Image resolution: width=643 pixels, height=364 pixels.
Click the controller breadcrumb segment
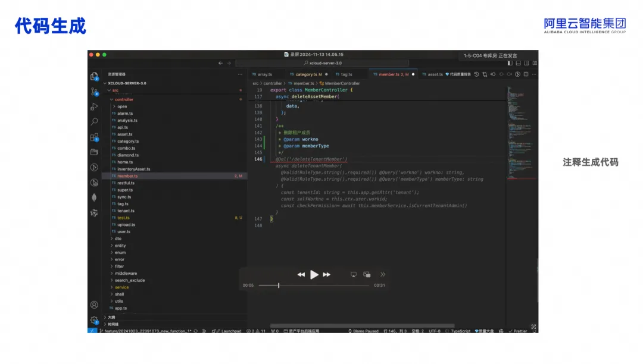coord(273,83)
